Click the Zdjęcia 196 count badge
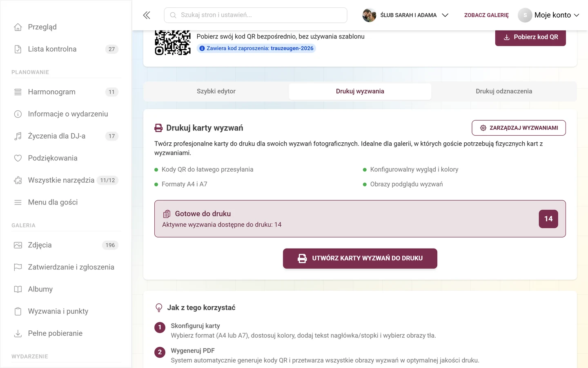This screenshot has width=588, height=368. pos(110,245)
